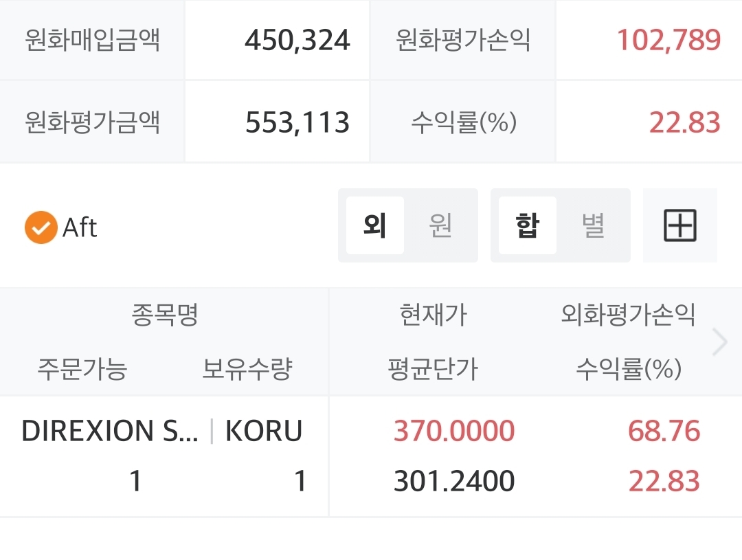Tap the KORU ticker symbol
The width and height of the screenshot is (742, 560).
coord(264,432)
